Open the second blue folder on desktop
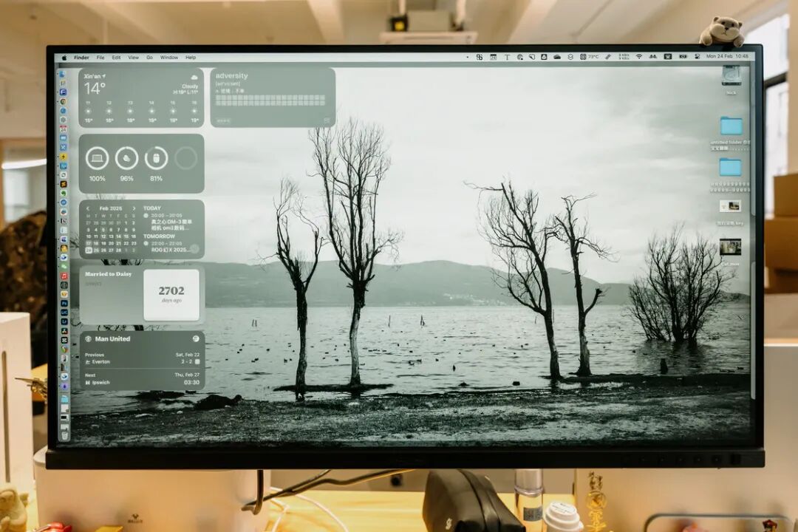The width and height of the screenshot is (798, 532). click(x=730, y=167)
